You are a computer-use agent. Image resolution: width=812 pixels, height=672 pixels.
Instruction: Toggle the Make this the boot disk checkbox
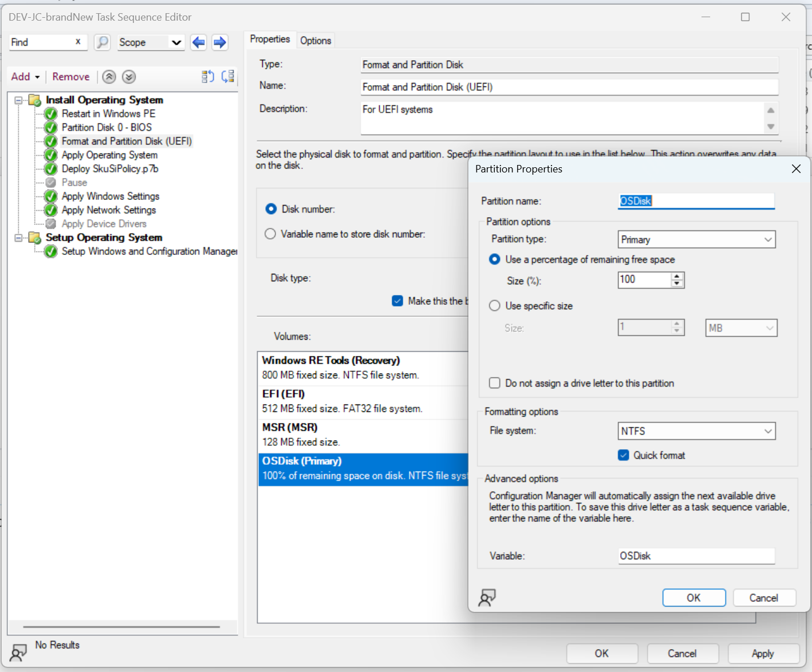(x=397, y=301)
